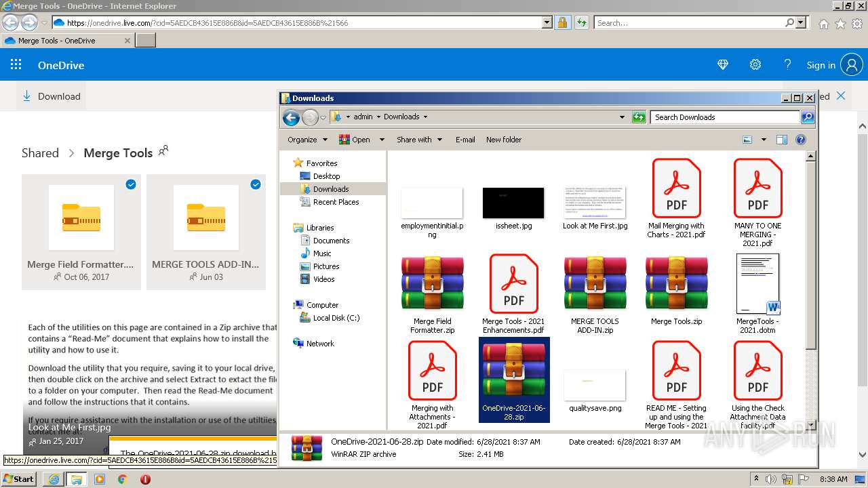The height and width of the screenshot is (488, 868).
Task: Click the OneDrive premium diamond icon
Action: coord(723,65)
